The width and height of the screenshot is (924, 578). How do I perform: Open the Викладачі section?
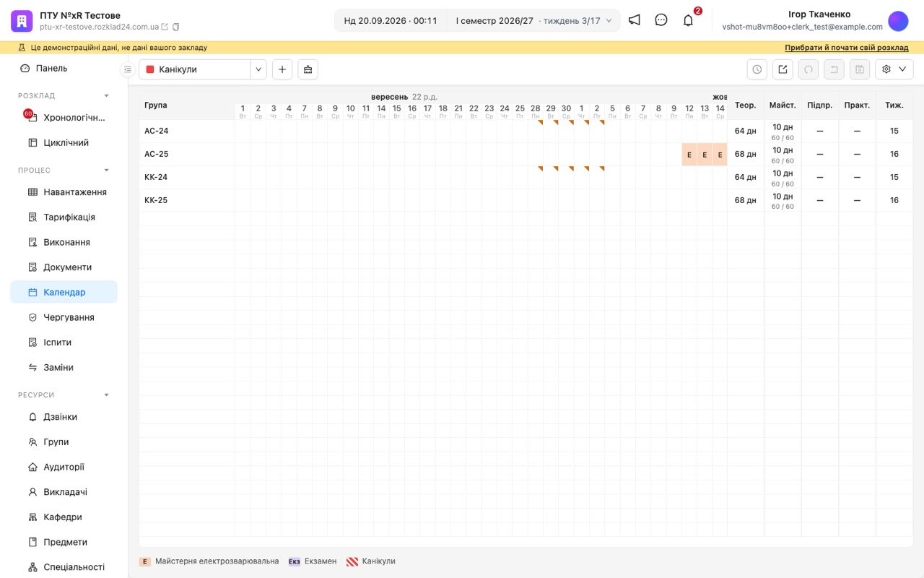(64, 492)
